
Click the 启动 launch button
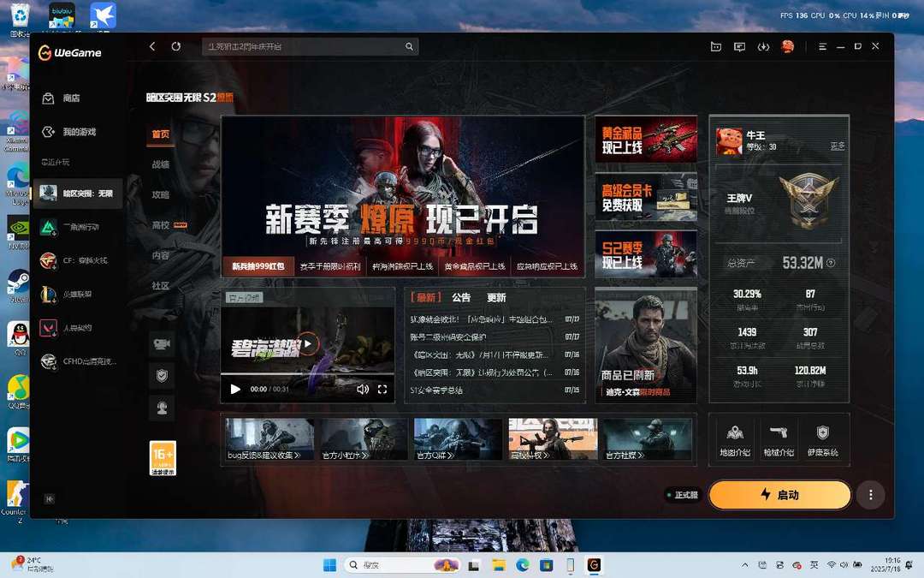779,494
